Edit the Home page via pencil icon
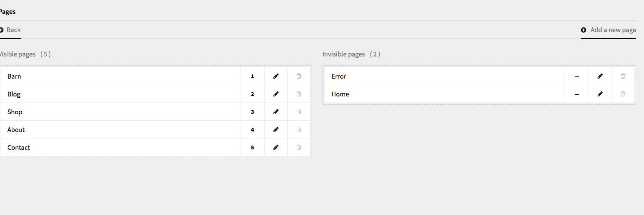The image size is (644, 215). tap(600, 94)
